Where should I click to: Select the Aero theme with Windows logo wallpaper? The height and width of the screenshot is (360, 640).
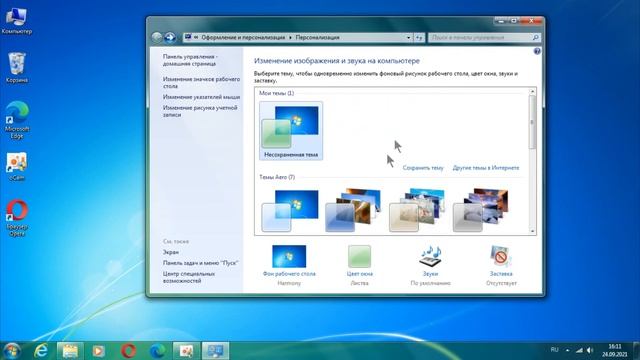coord(290,210)
